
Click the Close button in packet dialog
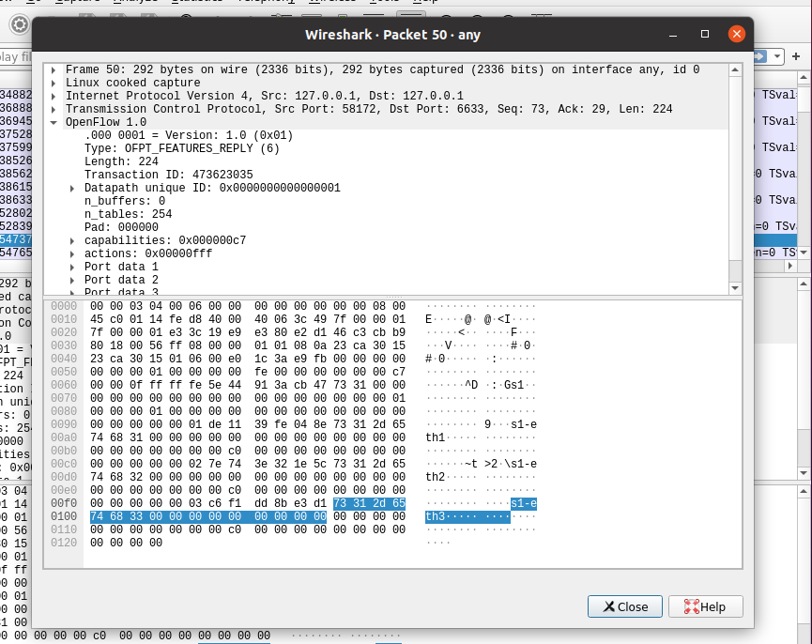(624, 606)
